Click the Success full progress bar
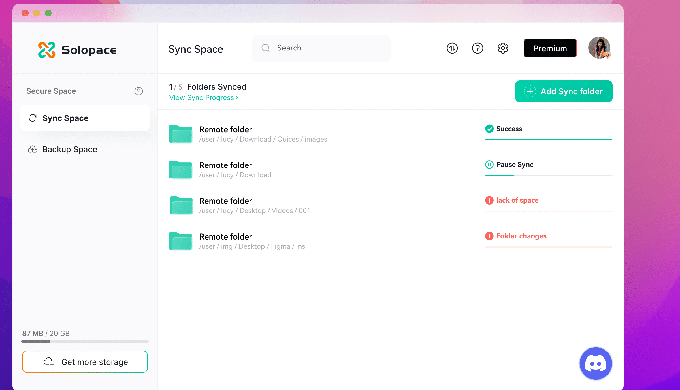680x390 pixels. pos(548,139)
